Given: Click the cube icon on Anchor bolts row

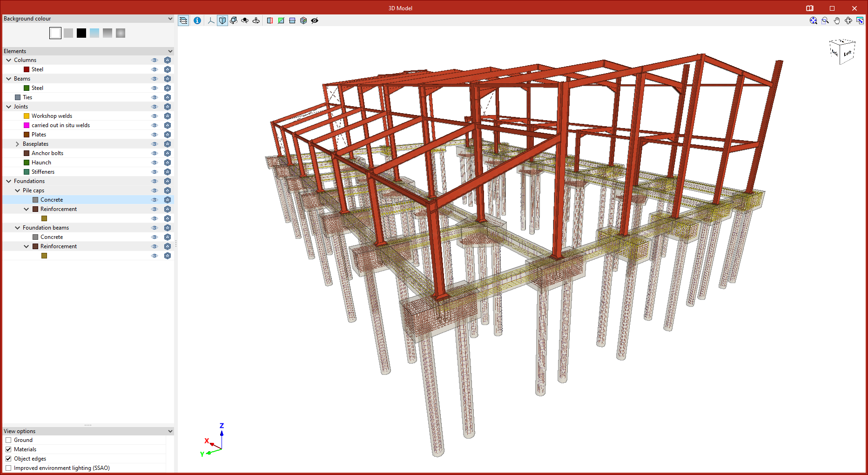Looking at the screenshot, I should [x=168, y=153].
